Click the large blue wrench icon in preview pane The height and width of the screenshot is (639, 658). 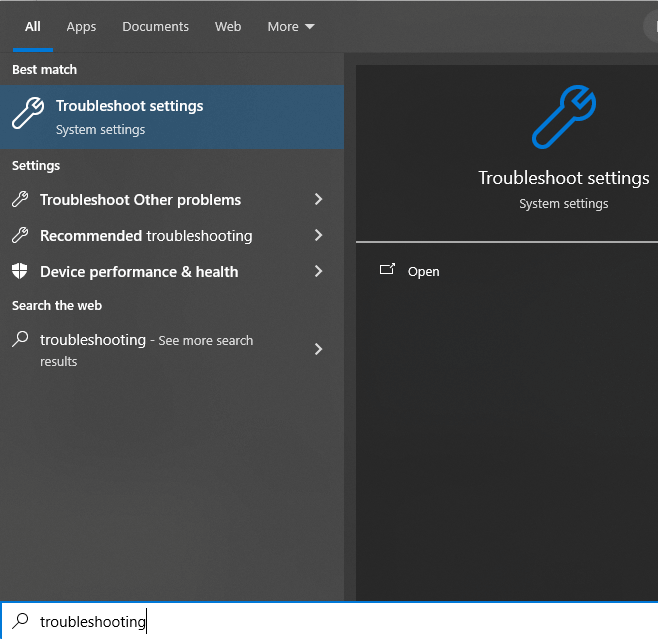[563, 116]
